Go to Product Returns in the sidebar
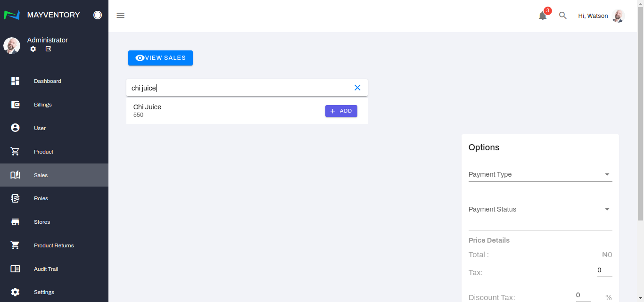The width and height of the screenshot is (644, 302). pyautogui.click(x=54, y=245)
